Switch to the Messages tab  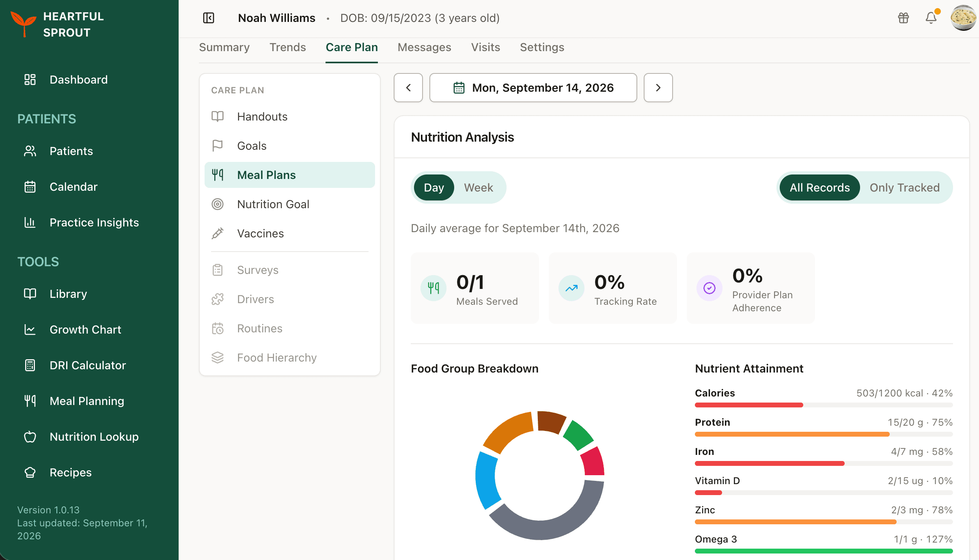(x=425, y=47)
